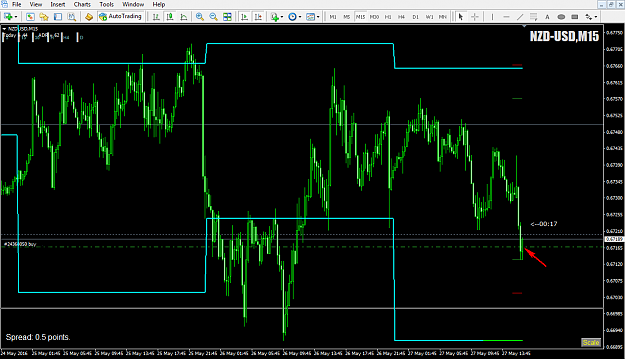625x360 pixels.
Task: Open the Templates icon
Action: (311, 17)
